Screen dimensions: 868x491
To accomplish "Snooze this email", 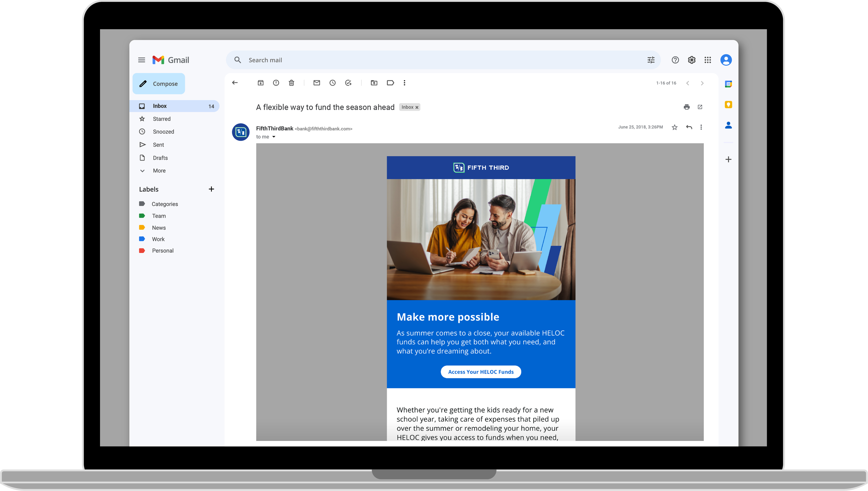I will [x=333, y=83].
